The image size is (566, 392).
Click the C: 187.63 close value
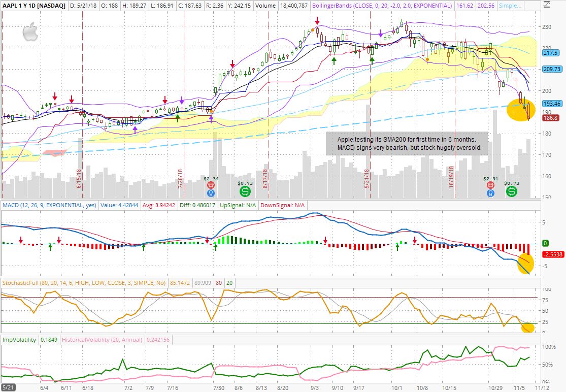click(190, 6)
